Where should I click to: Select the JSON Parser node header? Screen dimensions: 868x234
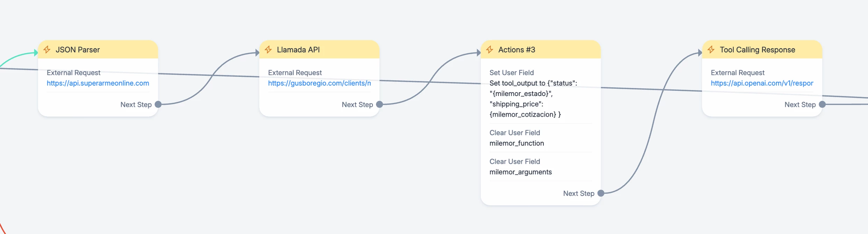[78, 50]
